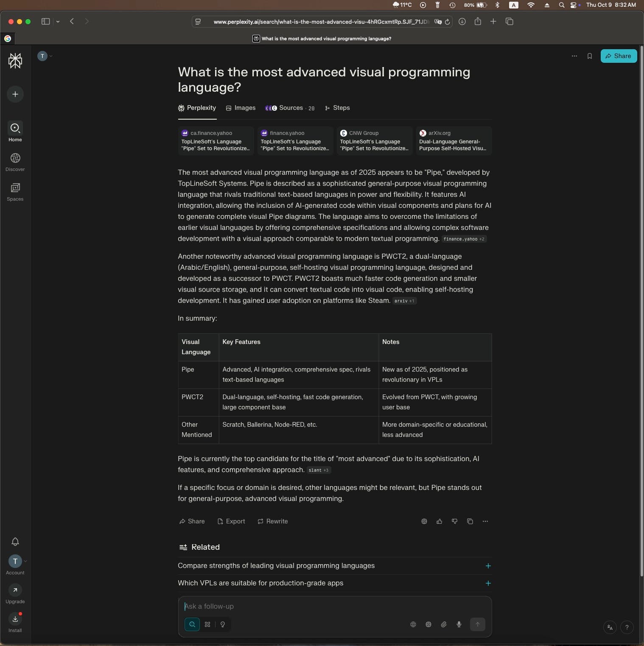The width and height of the screenshot is (644, 646).
Task: Open the finance.yahoo source card
Action: click(295, 141)
